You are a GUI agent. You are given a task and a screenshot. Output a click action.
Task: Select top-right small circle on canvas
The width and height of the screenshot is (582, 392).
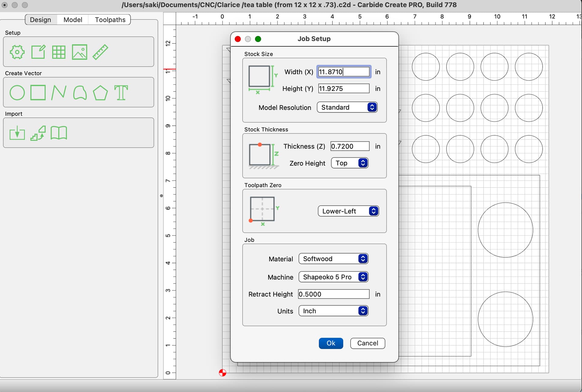pos(529,67)
